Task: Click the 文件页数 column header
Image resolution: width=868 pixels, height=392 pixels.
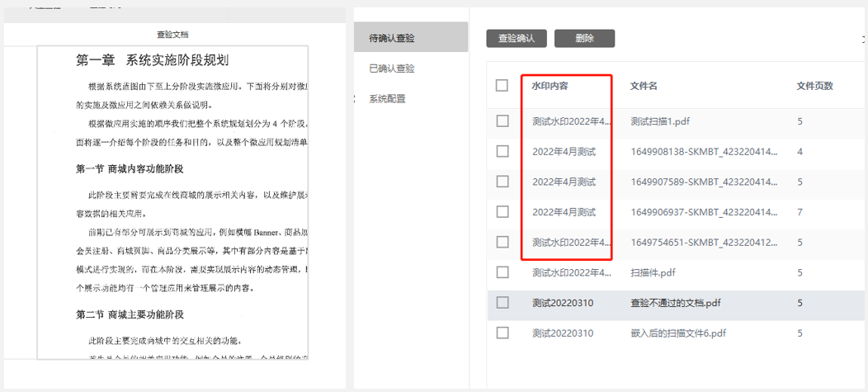Action: [x=814, y=86]
